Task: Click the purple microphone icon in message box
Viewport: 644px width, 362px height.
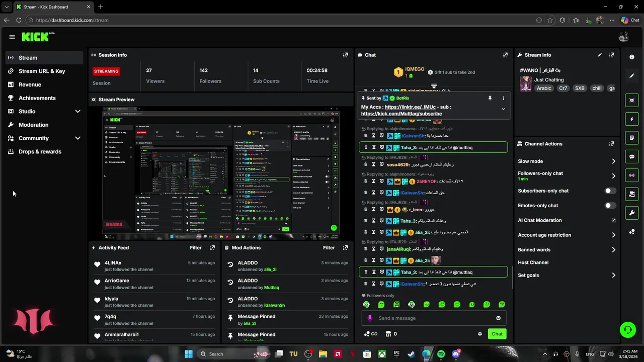Action: pos(370,318)
